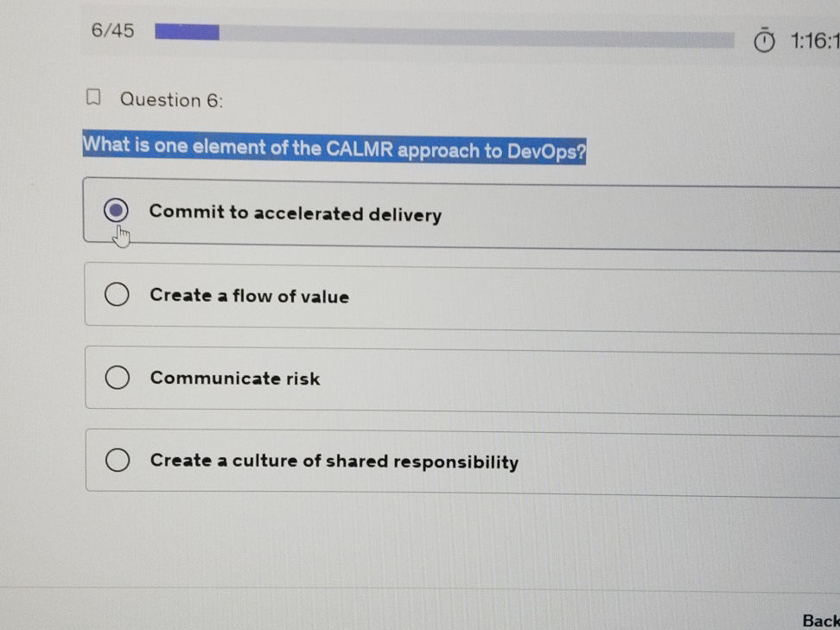Click the answer text Commit to accelerated delivery
The image size is (840, 630).
pos(295,213)
